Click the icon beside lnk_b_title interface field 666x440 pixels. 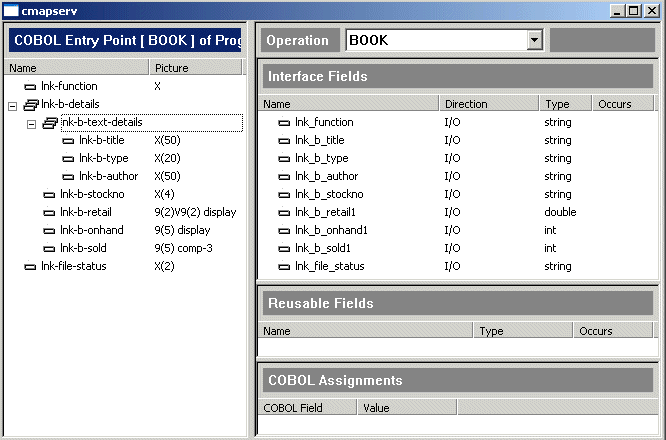tap(284, 141)
